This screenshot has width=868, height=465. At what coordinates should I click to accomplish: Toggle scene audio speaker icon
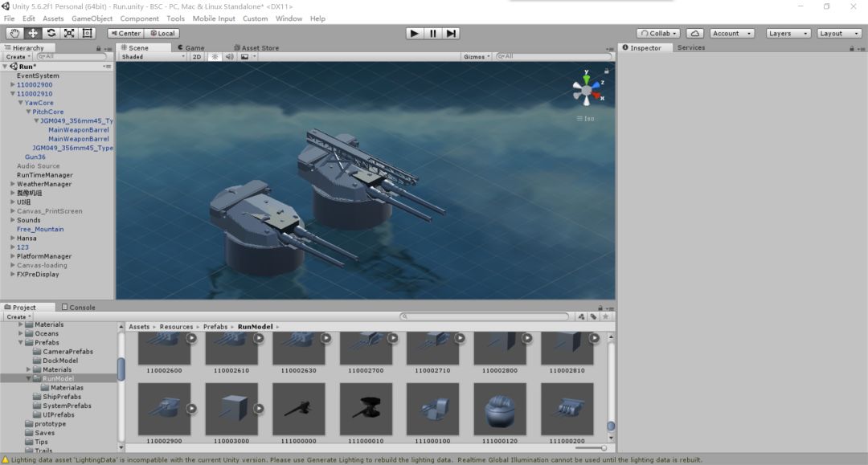pyautogui.click(x=229, y=57)
